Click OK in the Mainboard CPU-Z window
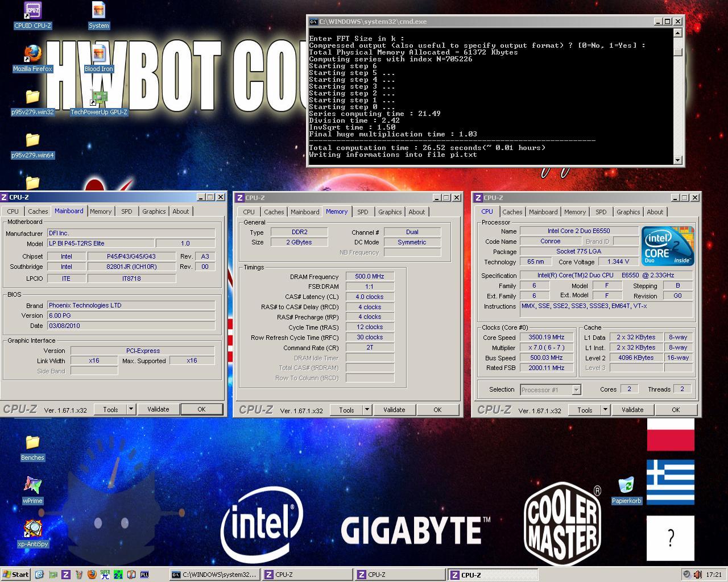 [x=201, y=409]
